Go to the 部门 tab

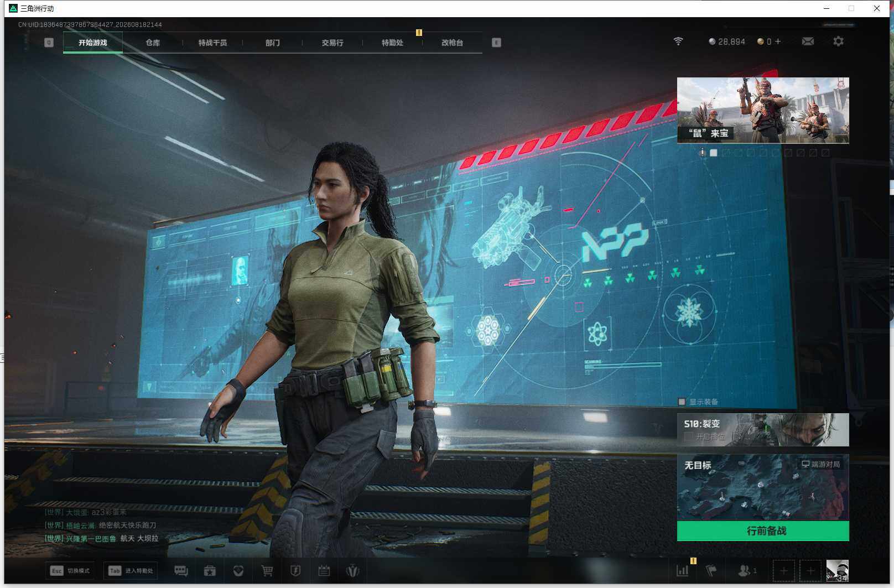(272, 43)
